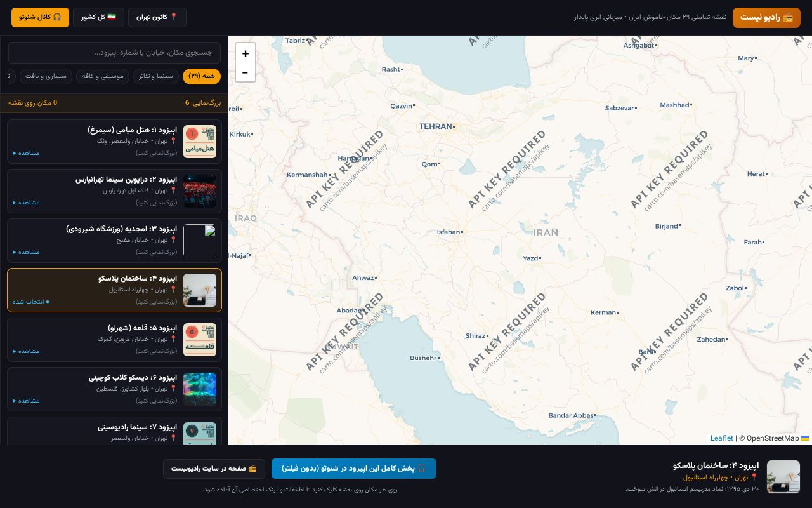812x508 pixels.
Task: Filter by سینما و تئاتر category
Action: pyautogui.click(x=156, y=76)
